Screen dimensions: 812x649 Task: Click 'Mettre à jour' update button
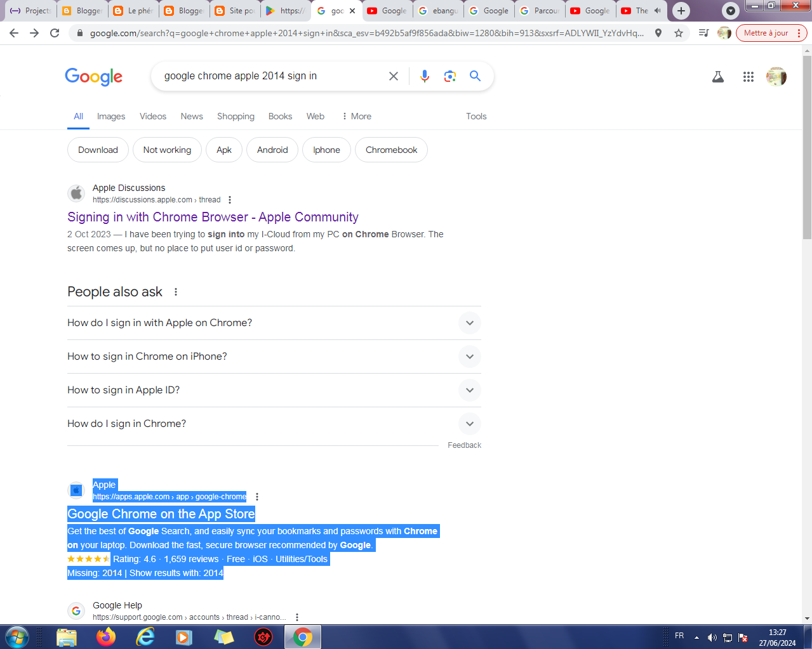766,33
